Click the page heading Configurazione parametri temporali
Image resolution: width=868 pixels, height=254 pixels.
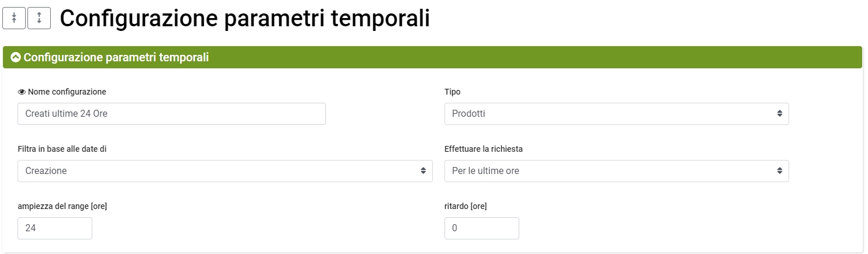[245, 19]
